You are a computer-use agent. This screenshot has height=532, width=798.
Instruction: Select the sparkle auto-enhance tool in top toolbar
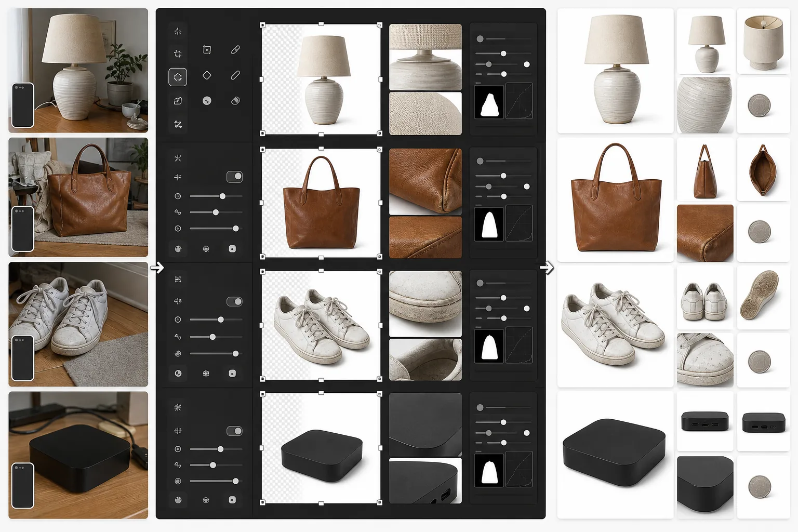[x=178, y=31]
